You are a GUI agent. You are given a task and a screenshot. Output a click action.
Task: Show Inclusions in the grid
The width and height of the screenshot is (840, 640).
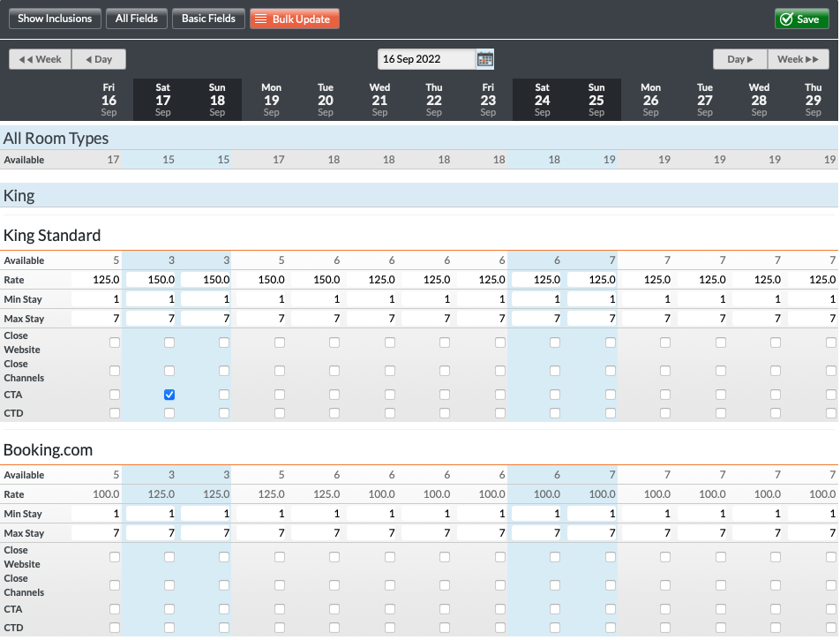click(55, 19)
